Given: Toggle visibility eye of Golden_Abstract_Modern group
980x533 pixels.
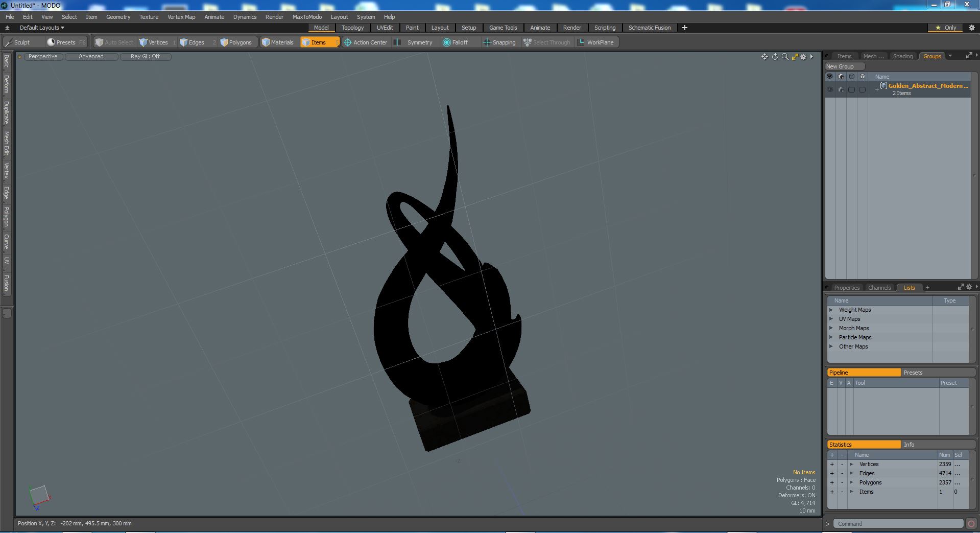Looking at the screenshot, I should click(830, 89).
